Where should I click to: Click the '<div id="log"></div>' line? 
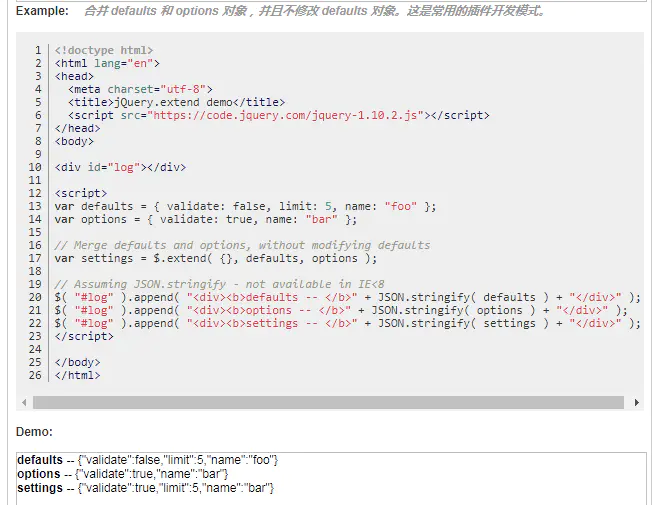point(120,167)
